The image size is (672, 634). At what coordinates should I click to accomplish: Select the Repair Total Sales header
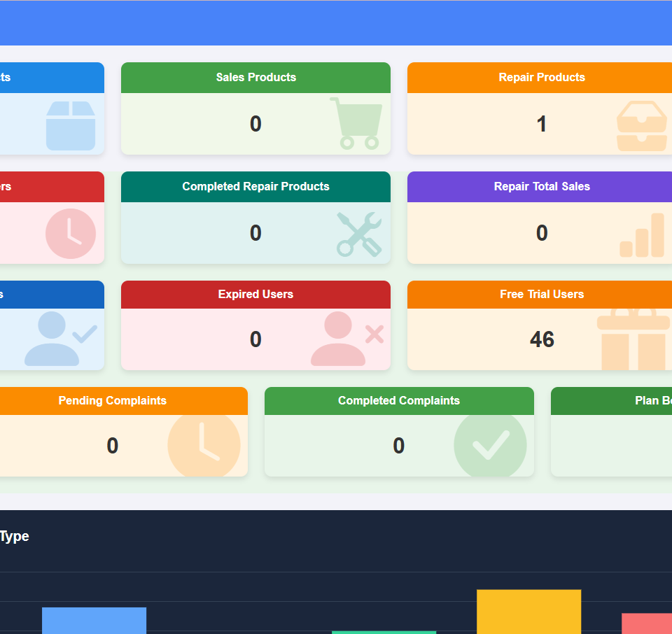[542, 187]
